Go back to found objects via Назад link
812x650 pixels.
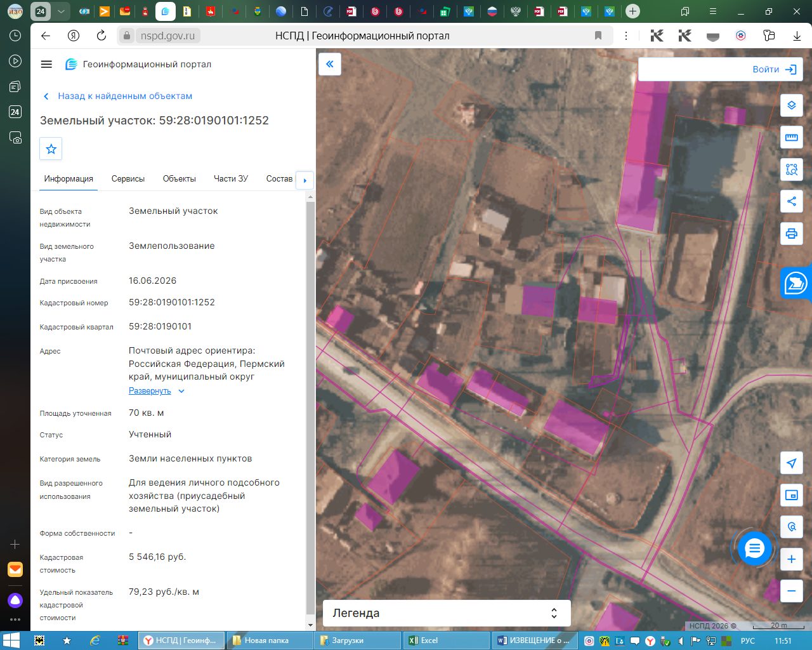point(117,96)
